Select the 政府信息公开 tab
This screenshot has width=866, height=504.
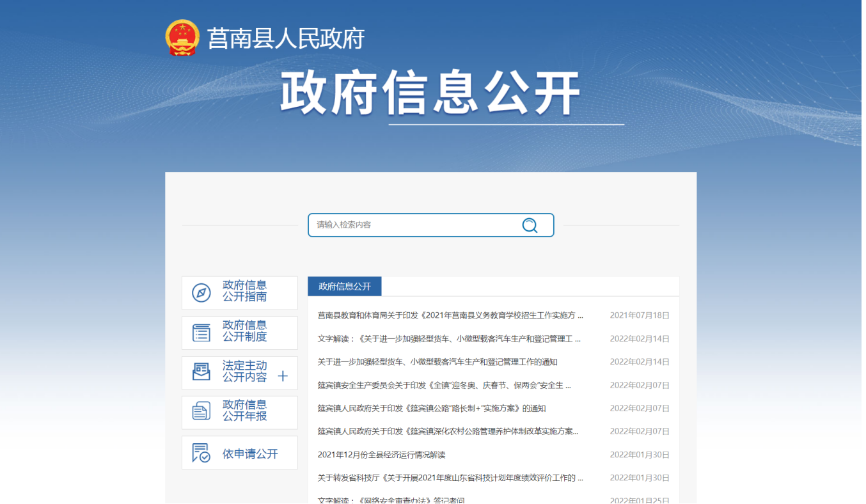click(x=345, y=287)
